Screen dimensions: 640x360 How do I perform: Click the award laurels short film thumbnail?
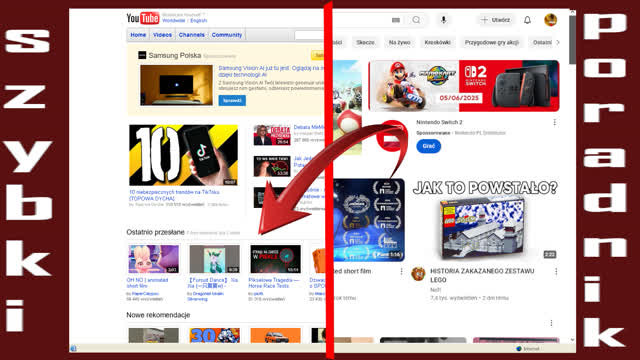pyautogui.click(x=369, y=220)
